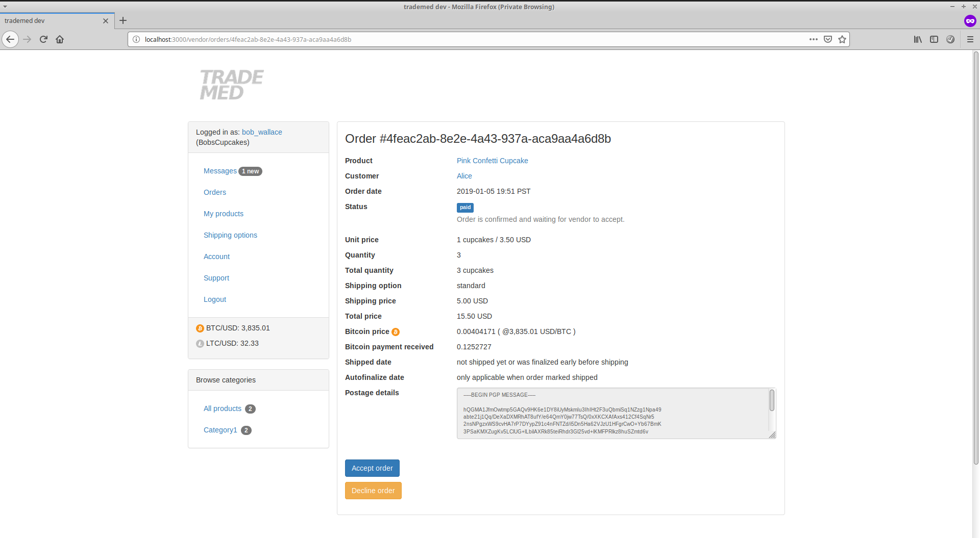The width and height of the screenshot is (980, 538).
Task: Open the page actions three-dot menu
Action: point(813,39)
